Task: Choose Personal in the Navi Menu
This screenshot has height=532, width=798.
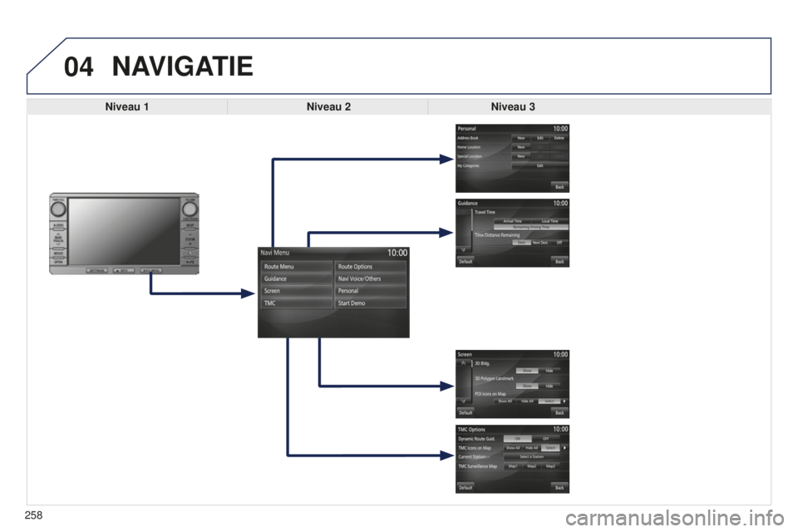Action: [370, 291]
